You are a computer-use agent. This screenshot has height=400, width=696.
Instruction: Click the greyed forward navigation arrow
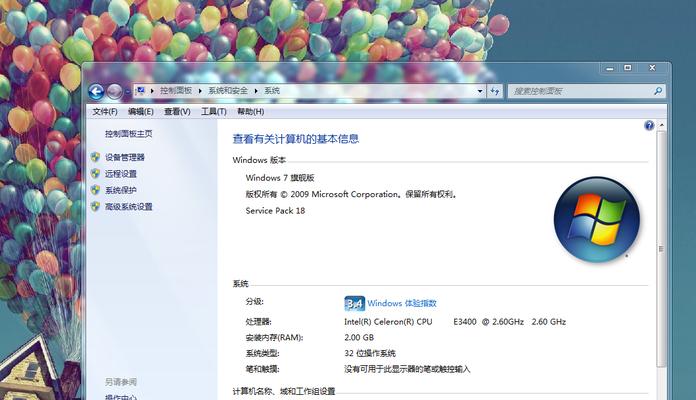pyautogui.click(x=115, y=91)
